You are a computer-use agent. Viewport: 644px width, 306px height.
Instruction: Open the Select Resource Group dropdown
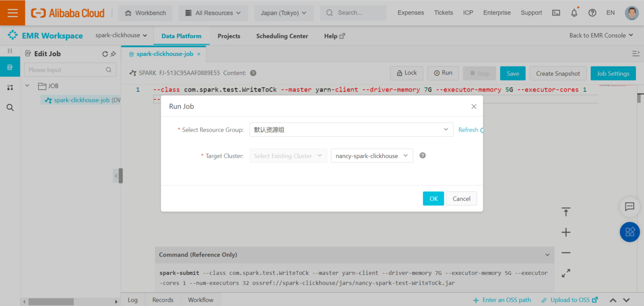coord(352,130)
